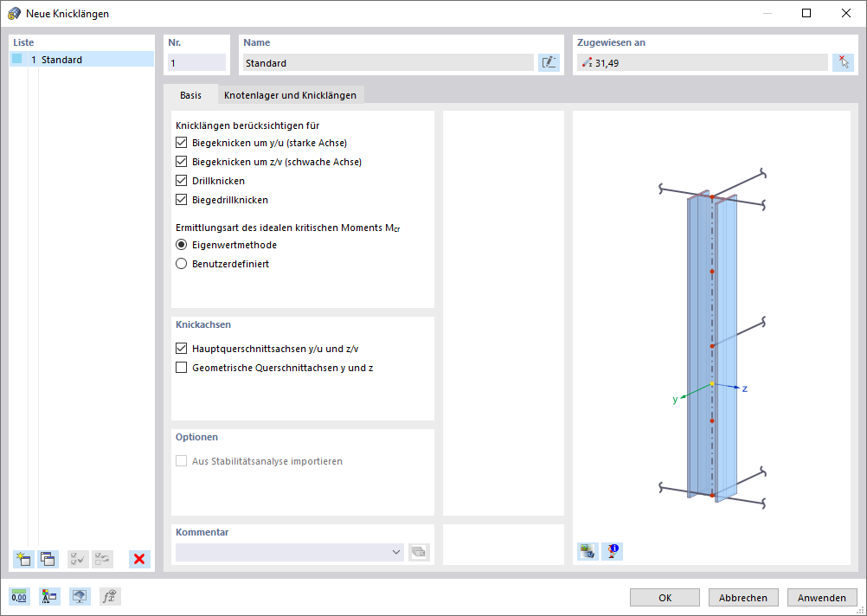
Task: Click the fx formula icon
Action: tap(110, 597)
